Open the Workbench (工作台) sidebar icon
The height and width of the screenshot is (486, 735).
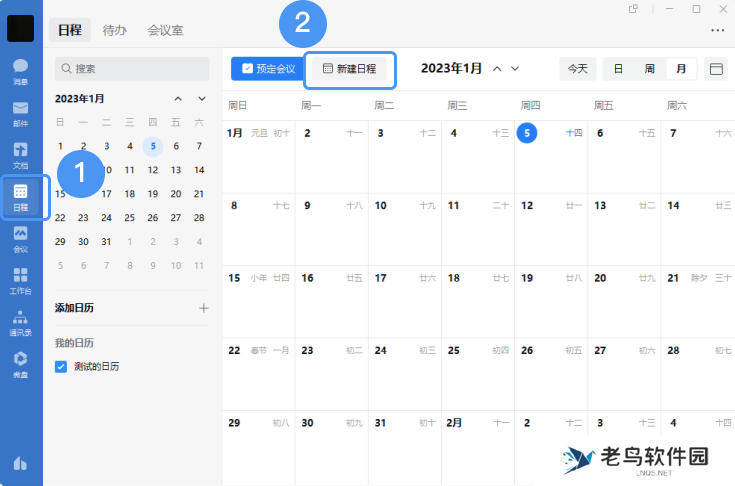point(21,281)
